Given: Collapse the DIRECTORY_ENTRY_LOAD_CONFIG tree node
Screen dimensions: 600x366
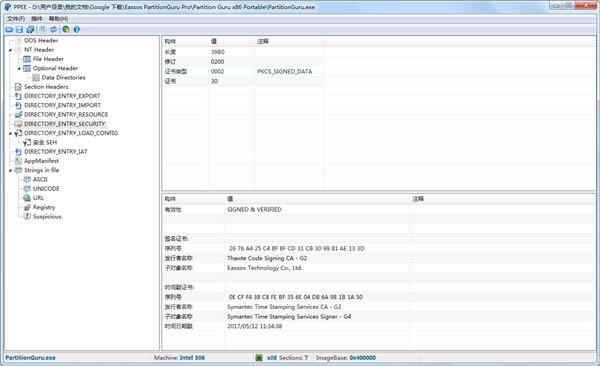Looking at the screenshot, I should [10, 134].
